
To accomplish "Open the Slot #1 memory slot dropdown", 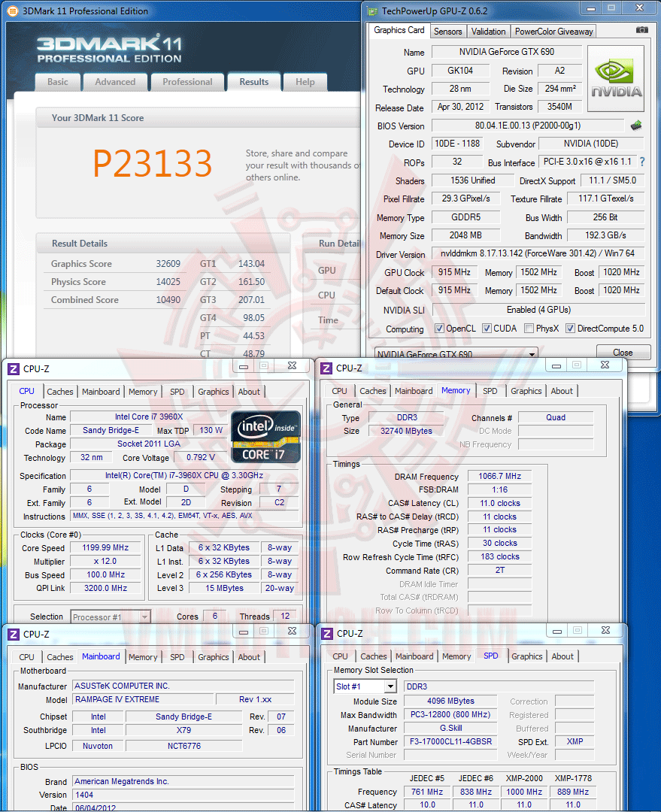I will pyautogui.click(x=365, y=686).
